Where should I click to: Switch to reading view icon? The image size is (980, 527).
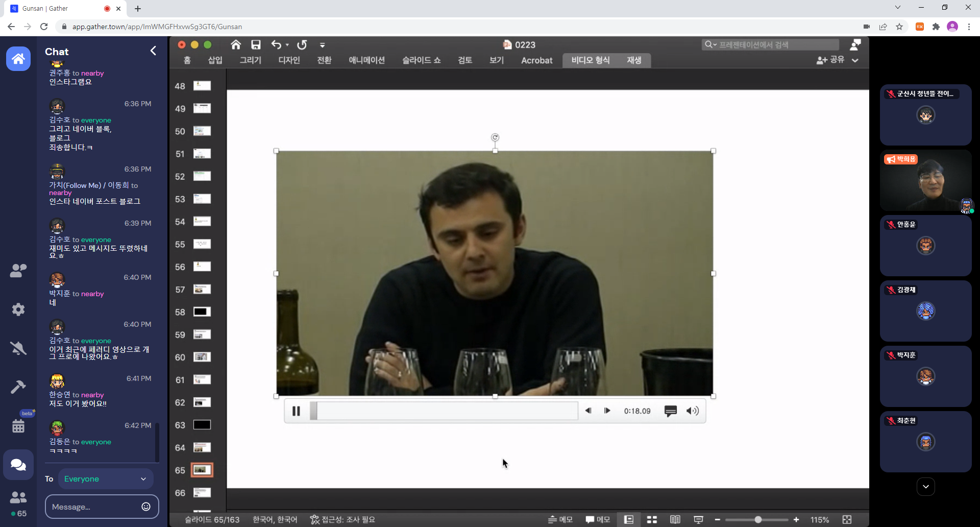675,519
